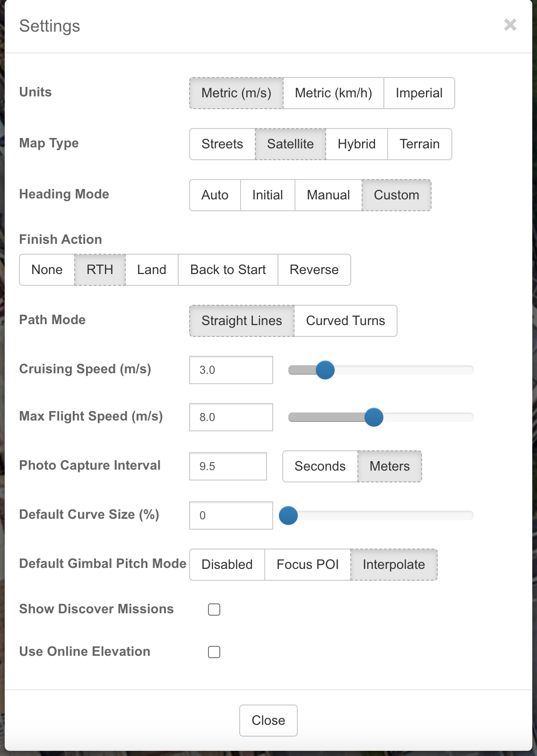Viewport: 537px width, 756px height.
Task: Switch units to Metric (km/h)
Action: pos(333,93)
